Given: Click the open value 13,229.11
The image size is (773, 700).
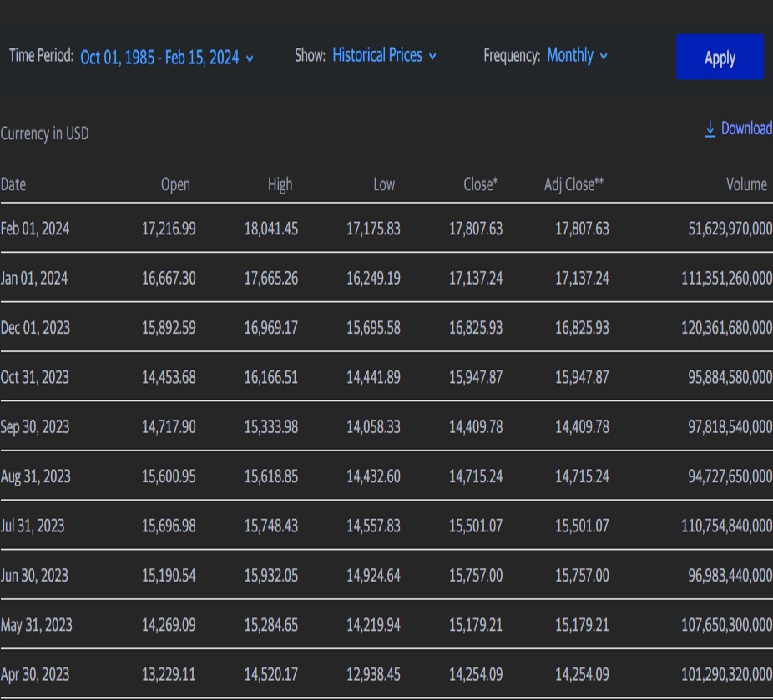Looking at the screenshot, I should pos(169,674).
